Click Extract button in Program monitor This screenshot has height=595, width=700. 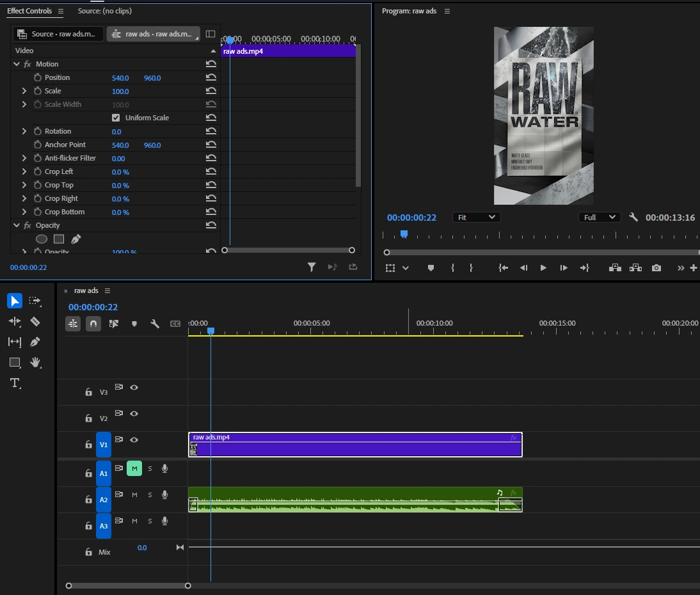click(x=636, y=268)
